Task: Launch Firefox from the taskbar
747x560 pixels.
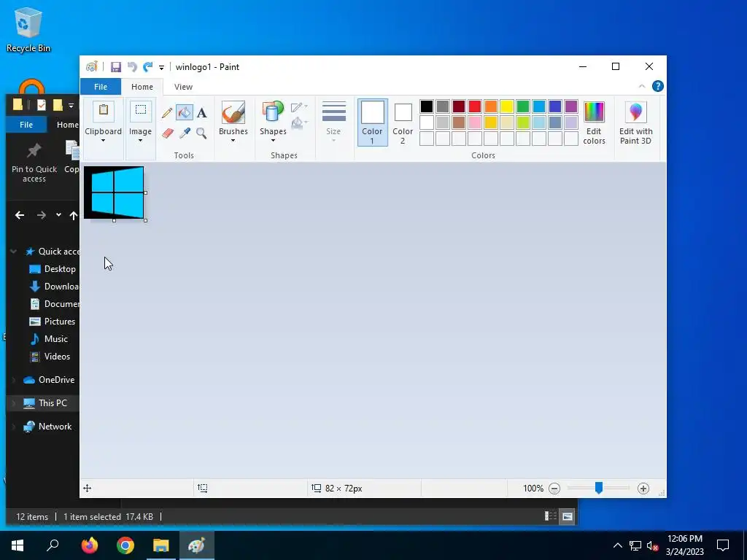Action: 90,545
